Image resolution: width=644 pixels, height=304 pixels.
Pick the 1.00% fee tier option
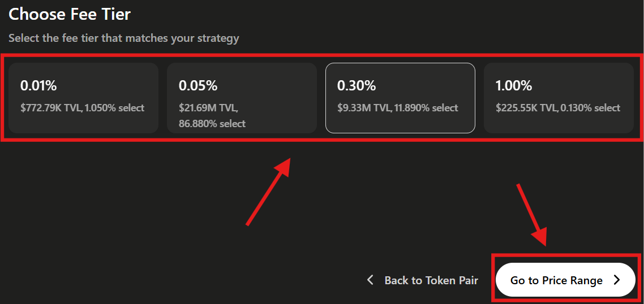tap(559, 98)
